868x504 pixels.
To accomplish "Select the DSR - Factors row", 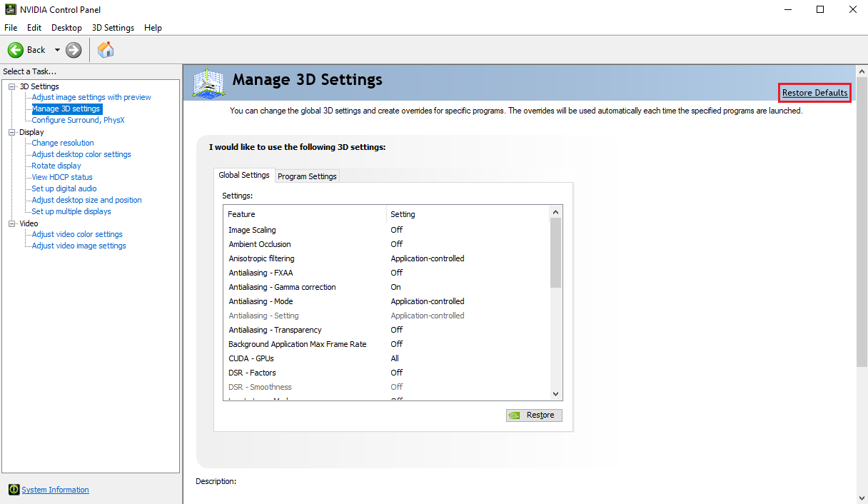I will coord(387,373).
